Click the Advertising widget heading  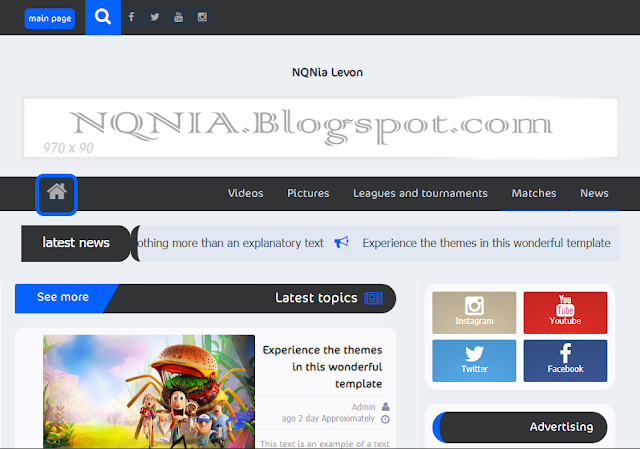point(561,427)
